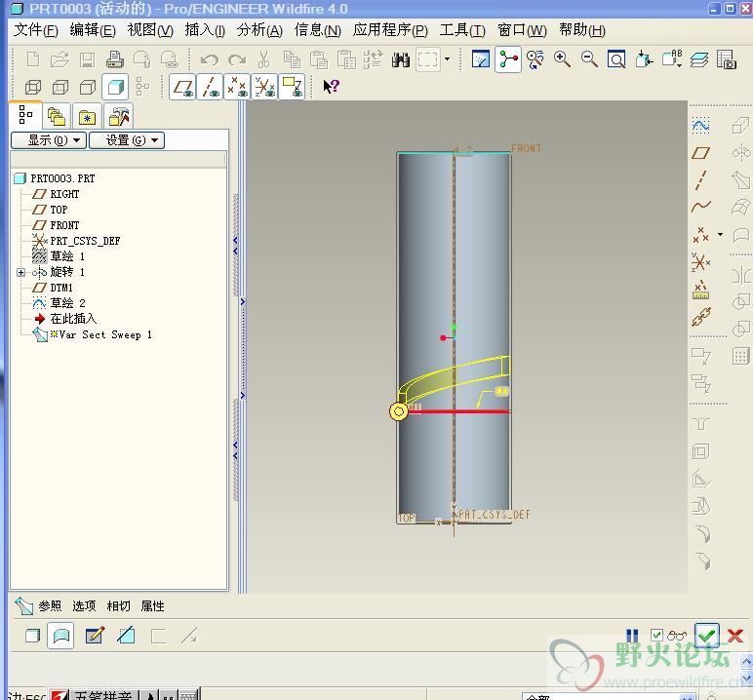Switch to the Model Tree navigator tab
Image resolution: width=753 pixels, height=700 pixels.
click(x=25, y=115)
